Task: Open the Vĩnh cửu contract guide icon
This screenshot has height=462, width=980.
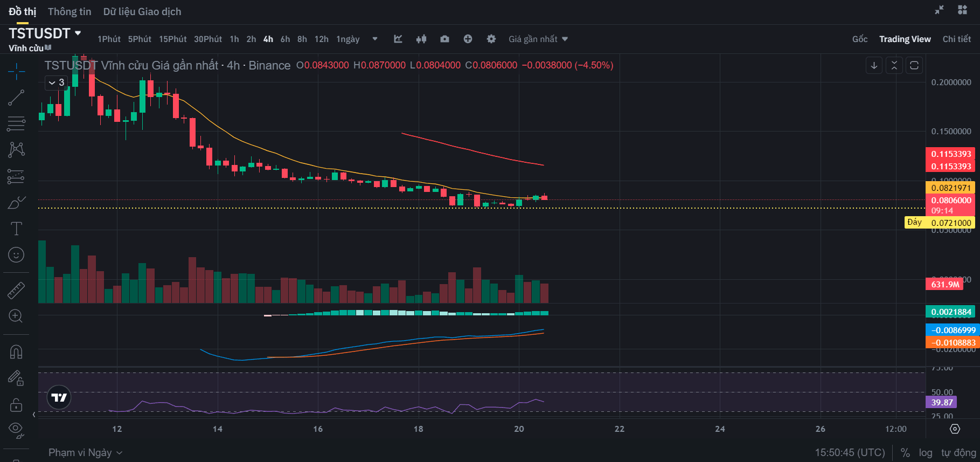Action: [48, 47]
